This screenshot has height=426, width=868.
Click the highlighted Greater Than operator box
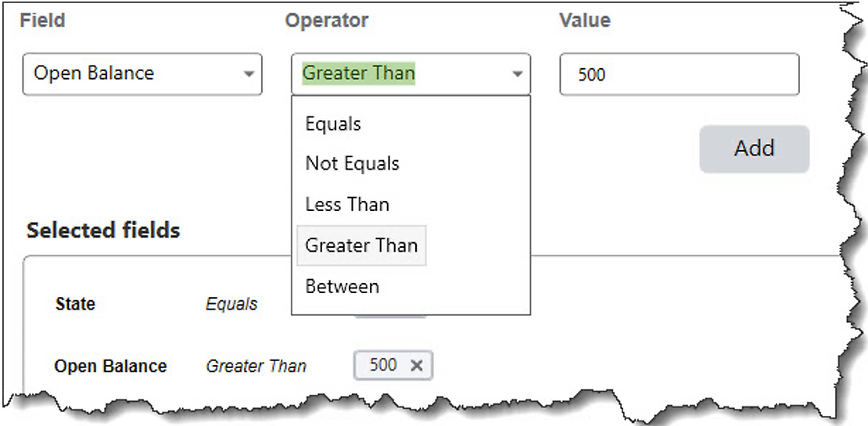[411, 74]
